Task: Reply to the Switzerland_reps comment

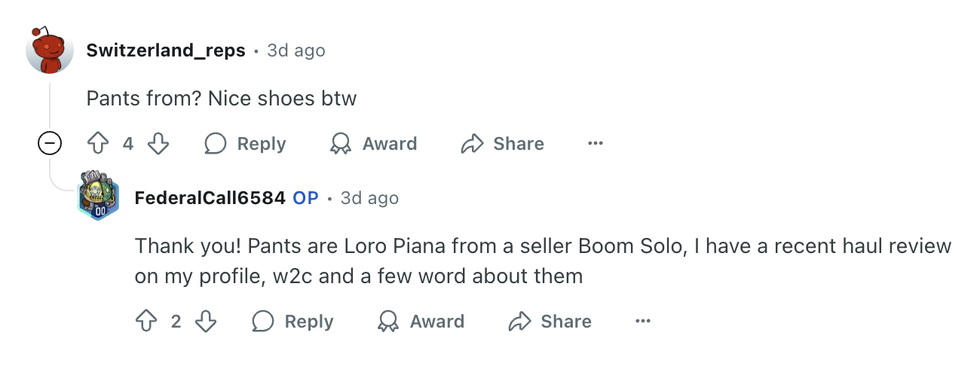Action: 246,144
